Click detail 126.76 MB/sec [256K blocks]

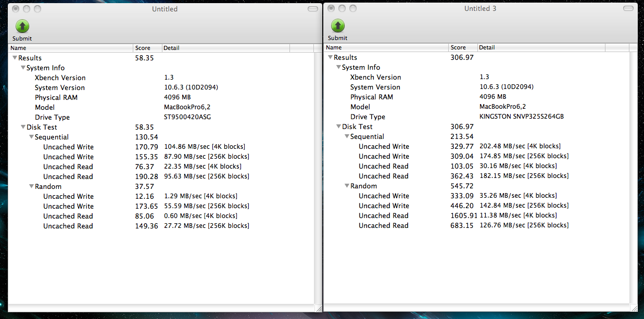(524, 226)
